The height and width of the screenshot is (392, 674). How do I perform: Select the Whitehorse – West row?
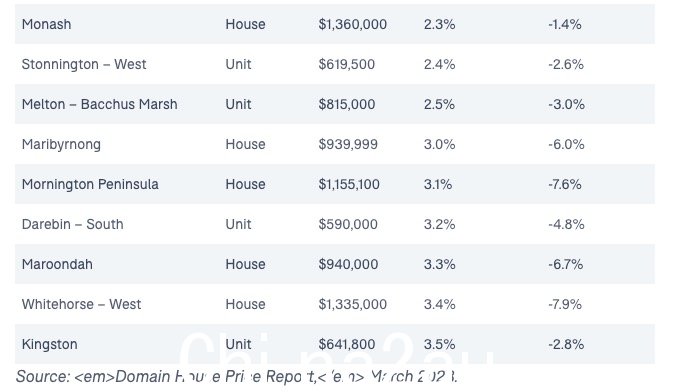click(x=334, y=304)
